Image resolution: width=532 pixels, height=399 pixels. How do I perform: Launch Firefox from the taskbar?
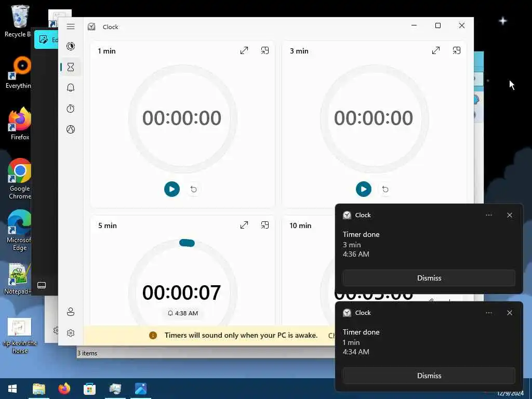tap(64, 389)
